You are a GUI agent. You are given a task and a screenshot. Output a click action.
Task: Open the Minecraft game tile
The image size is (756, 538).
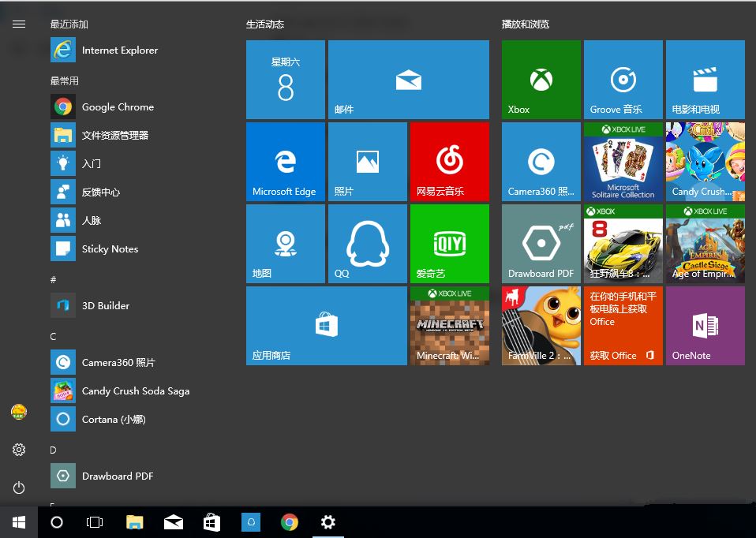449,326
